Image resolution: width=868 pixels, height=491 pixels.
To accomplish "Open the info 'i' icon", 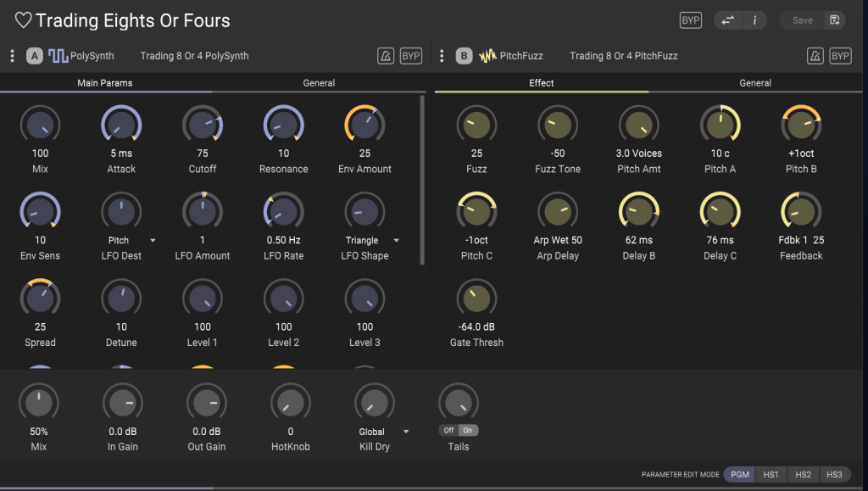I will [x=754, y=20].
